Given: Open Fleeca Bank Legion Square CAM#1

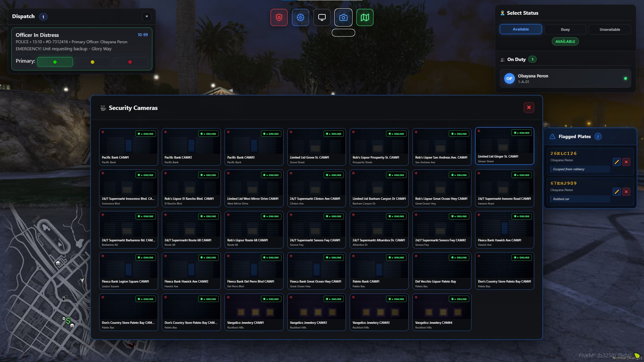Looking at the screenshot, I should pyautogui.click(x=128, y=271).
